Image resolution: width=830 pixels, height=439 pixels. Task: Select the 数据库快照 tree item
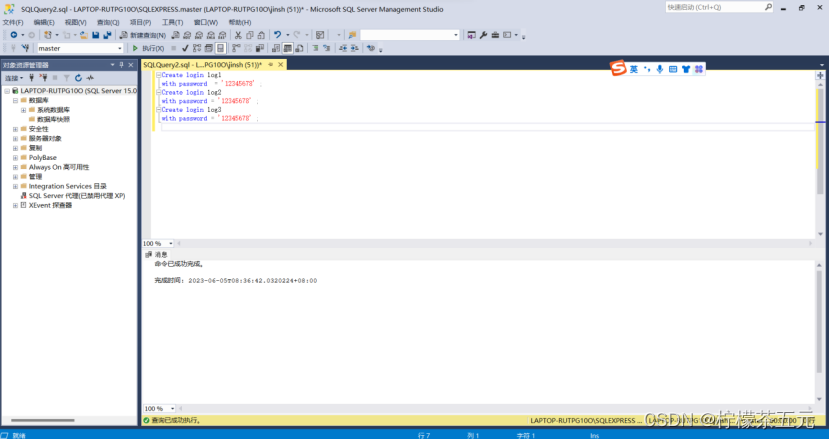[x=53, y=120]
